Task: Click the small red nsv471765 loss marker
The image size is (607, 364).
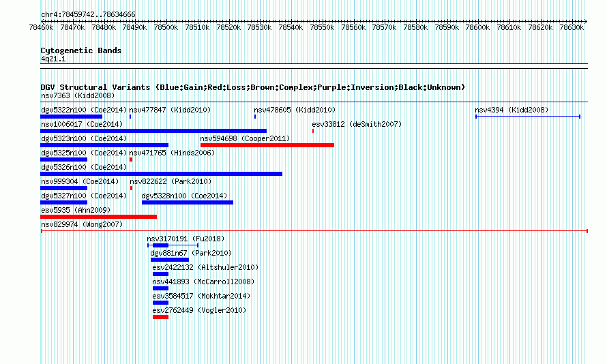Action: (x=131, y=160)
